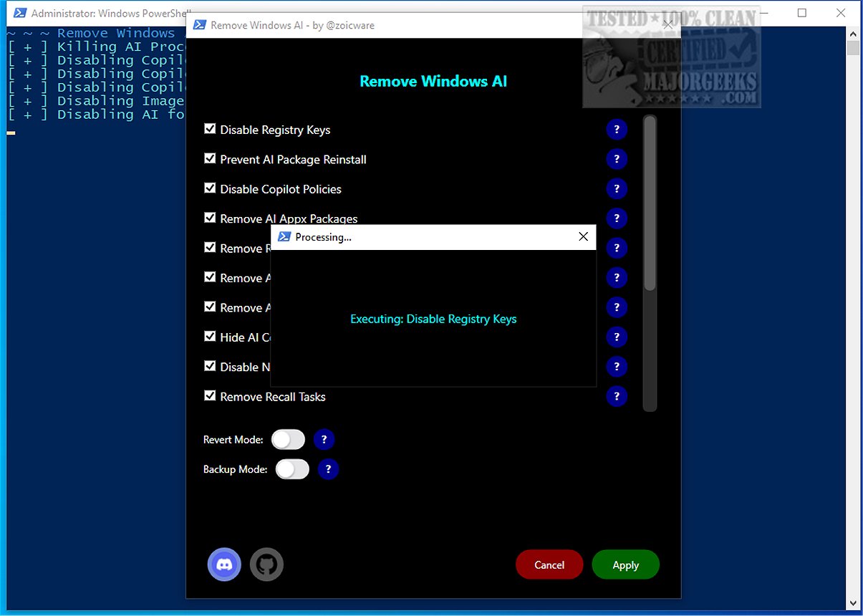Click the options list scrollbar thumb

(650, 203)
